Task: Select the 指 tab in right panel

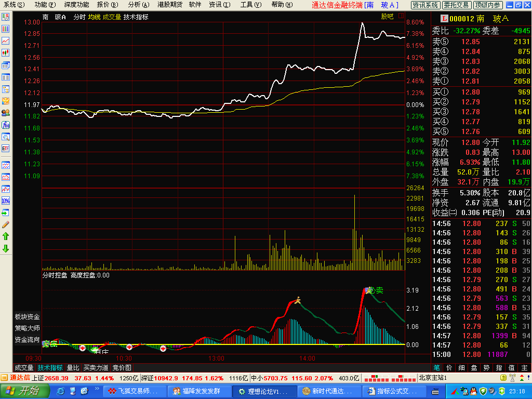Action: pos(499,368)
